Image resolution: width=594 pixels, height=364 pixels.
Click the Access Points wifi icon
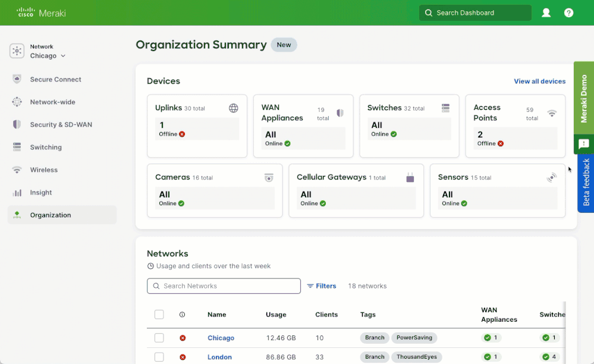pyautogui.click(x=552, y=113)
